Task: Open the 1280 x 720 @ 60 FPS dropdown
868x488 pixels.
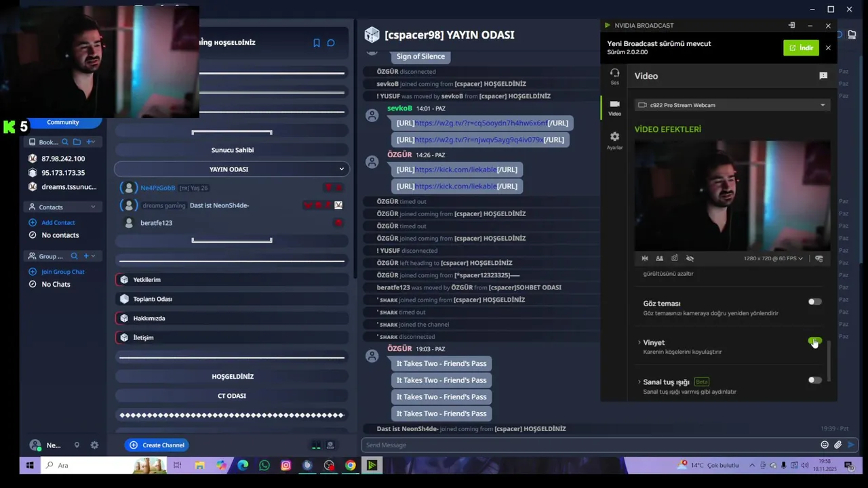Action: [x=773, y=258]
